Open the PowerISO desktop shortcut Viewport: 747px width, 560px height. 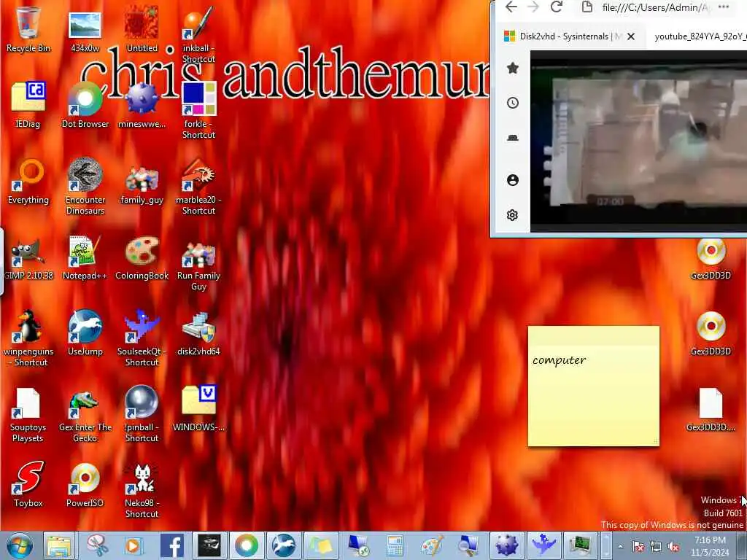coord(85,483)
